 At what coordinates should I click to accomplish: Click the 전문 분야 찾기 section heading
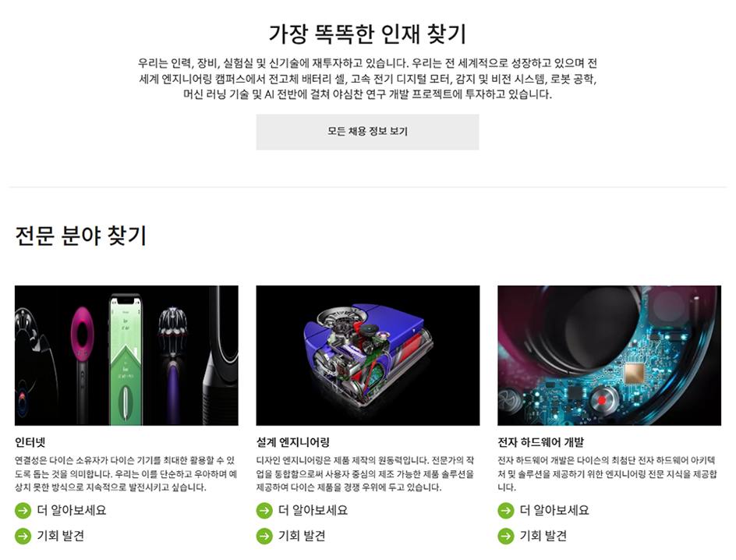point(81,236)
